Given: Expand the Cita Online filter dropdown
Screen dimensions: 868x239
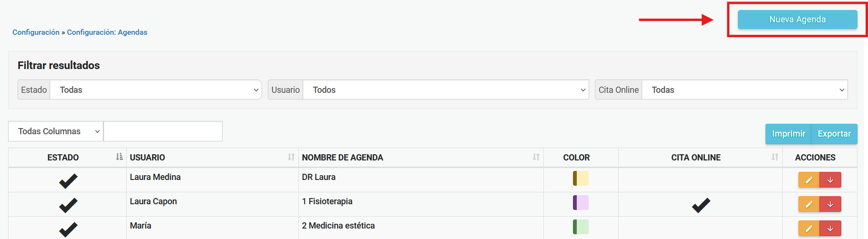Looking at the screenshot, I should point(745,90).
